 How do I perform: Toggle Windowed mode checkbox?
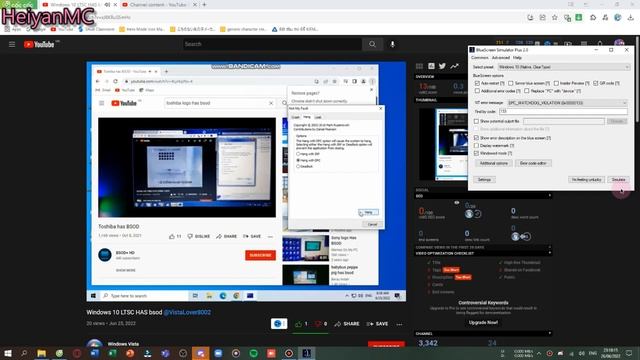coord(476,153)
